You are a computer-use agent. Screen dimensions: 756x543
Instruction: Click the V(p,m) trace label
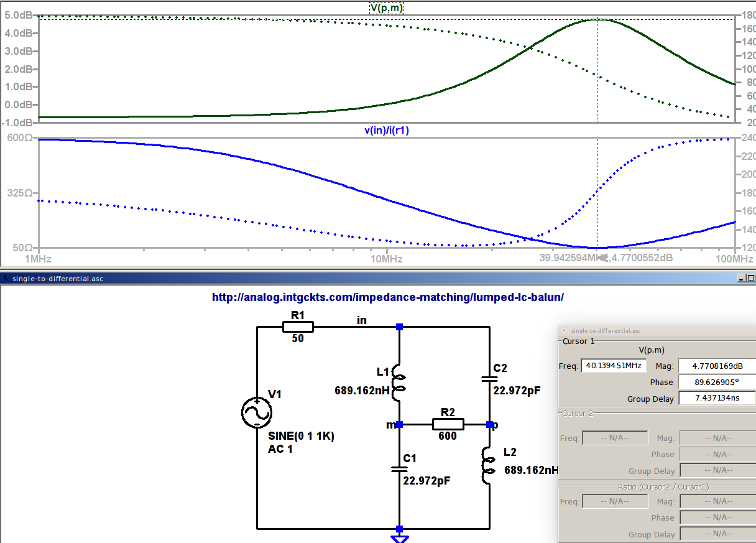[387, 7]
